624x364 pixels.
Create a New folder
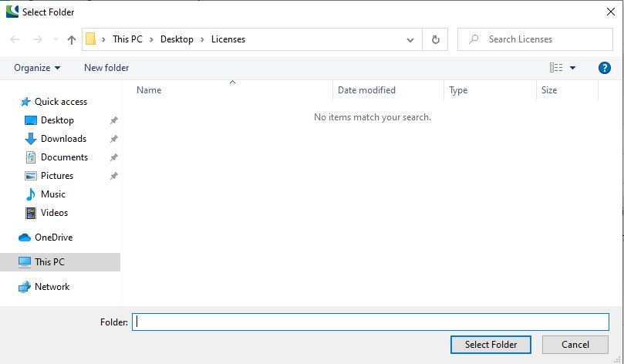[x=106, y=68]
